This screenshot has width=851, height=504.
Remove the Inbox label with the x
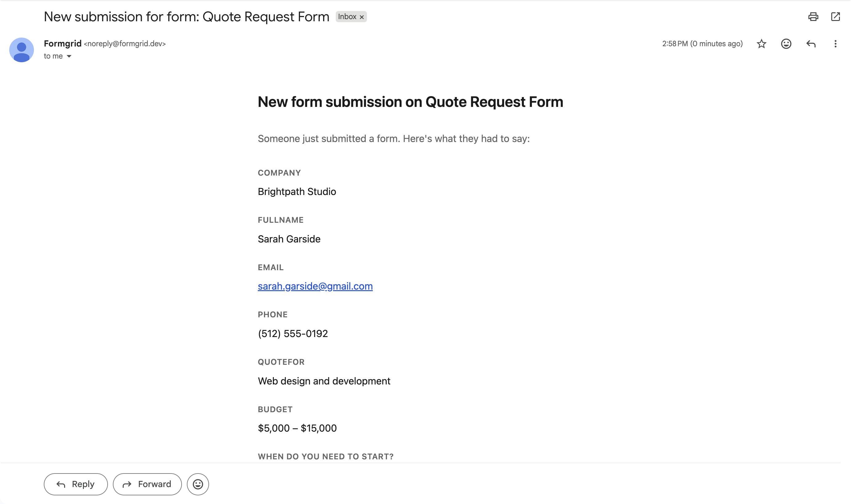362,17
